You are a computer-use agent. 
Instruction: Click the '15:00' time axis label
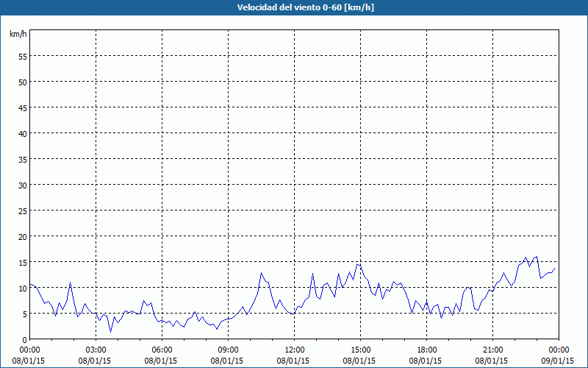(x=360, y=350)
